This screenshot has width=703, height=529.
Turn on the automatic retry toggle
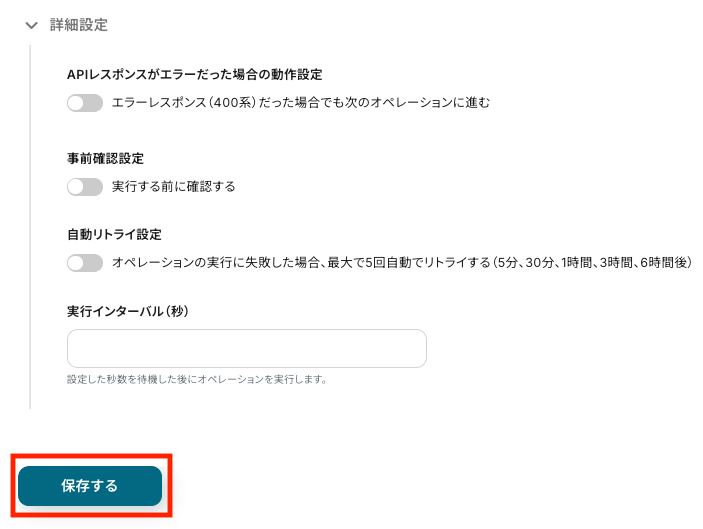[x=85, y=263]
